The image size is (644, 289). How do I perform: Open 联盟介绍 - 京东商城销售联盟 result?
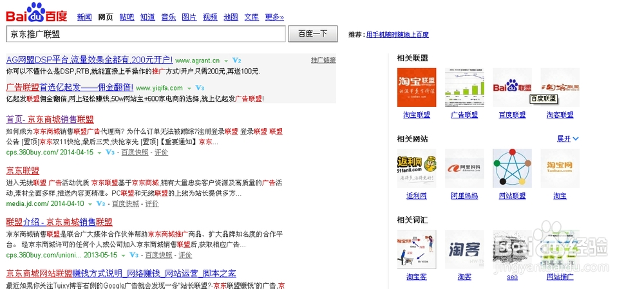(x=59, y=222)
